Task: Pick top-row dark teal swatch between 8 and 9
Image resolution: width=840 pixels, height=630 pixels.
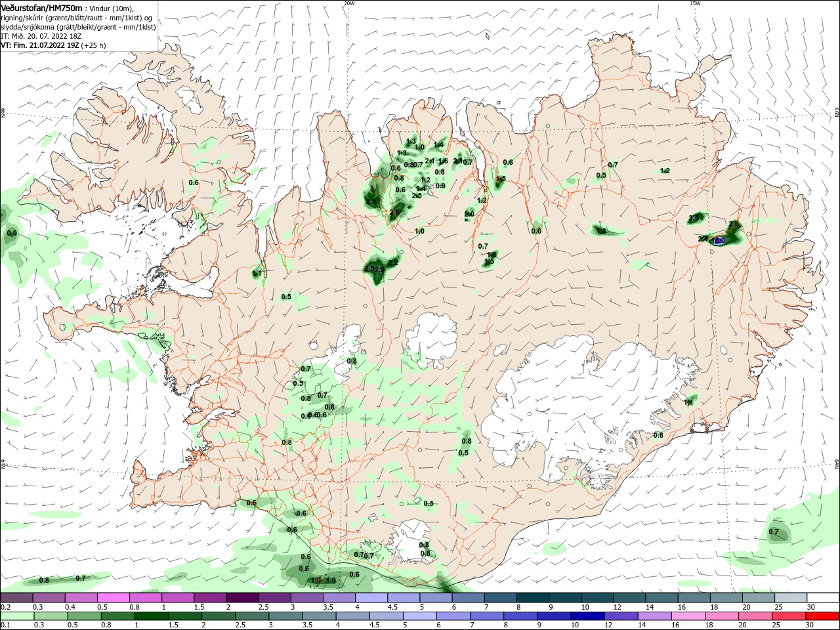Action: tap(532, 598)
